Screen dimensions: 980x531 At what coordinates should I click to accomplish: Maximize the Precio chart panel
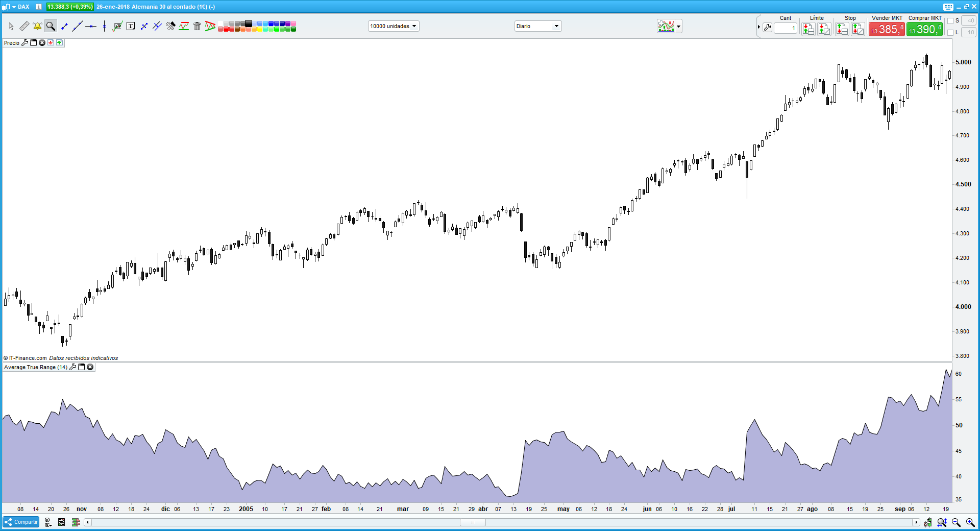tap(33, 43)
